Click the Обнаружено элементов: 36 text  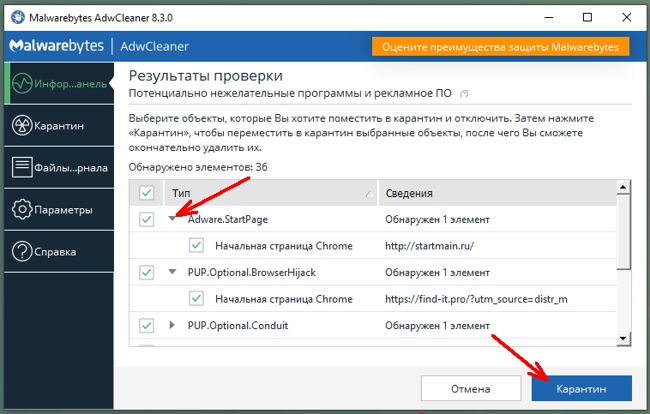(x=198, y=167)
